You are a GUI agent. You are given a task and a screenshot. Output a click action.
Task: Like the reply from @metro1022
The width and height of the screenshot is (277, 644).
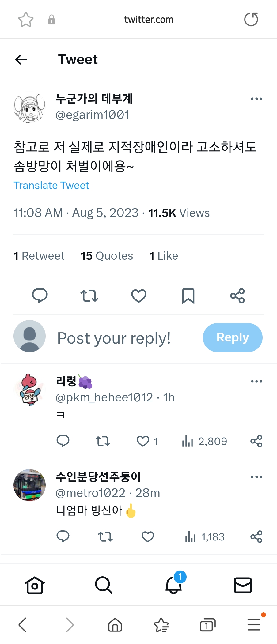[148, 537]
